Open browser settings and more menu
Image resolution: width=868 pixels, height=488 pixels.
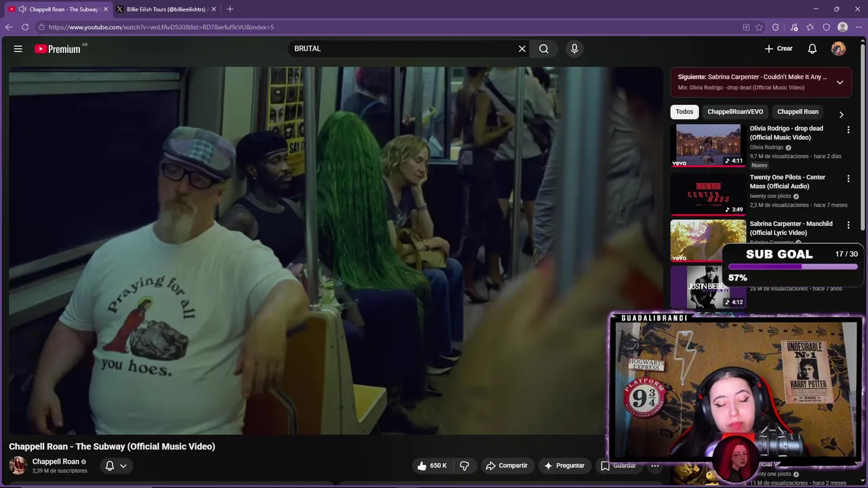[x=859, y=27]
